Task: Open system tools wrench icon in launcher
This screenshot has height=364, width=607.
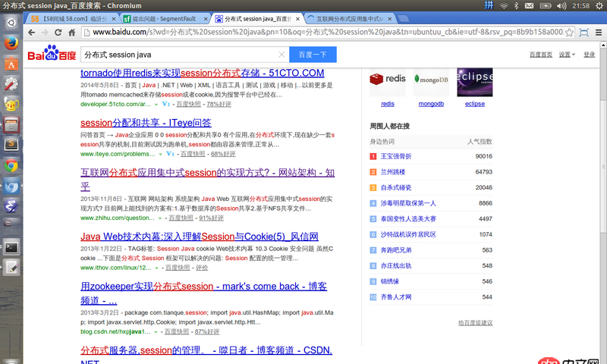Action: [x=11, y=84]
